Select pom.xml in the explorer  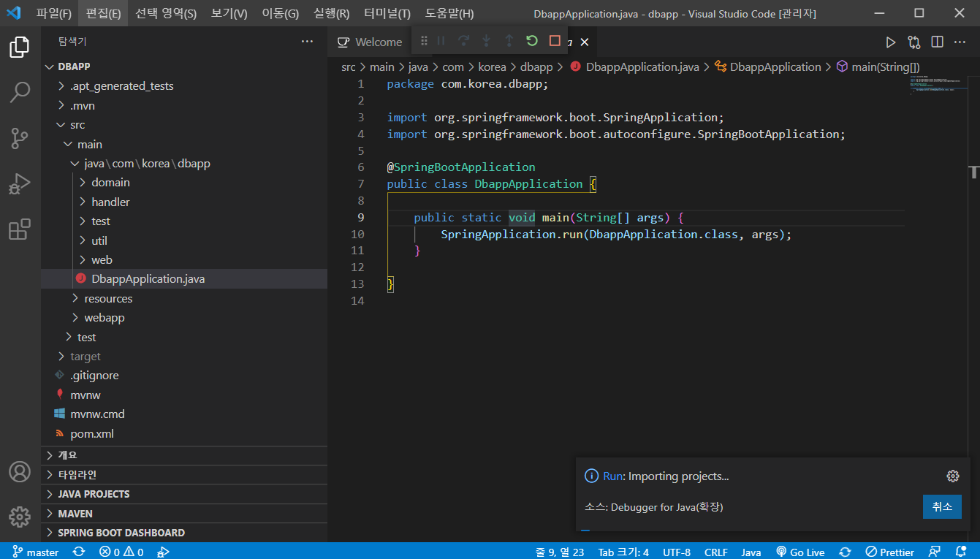184,434
